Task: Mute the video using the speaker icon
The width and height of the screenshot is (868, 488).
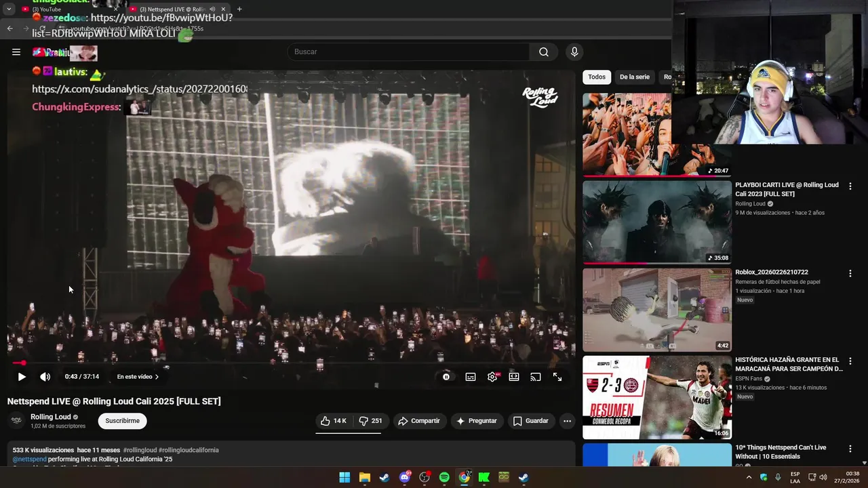Action: pos(45,377)
